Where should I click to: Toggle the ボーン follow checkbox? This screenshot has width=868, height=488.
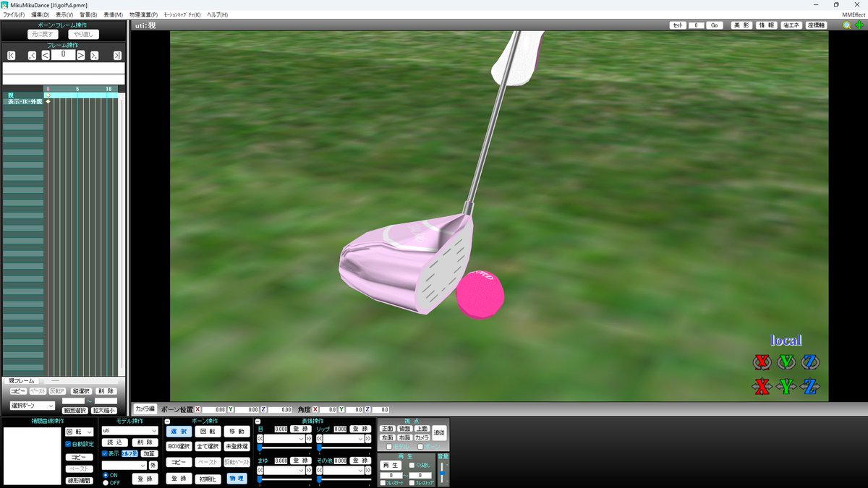coord(420,447)
